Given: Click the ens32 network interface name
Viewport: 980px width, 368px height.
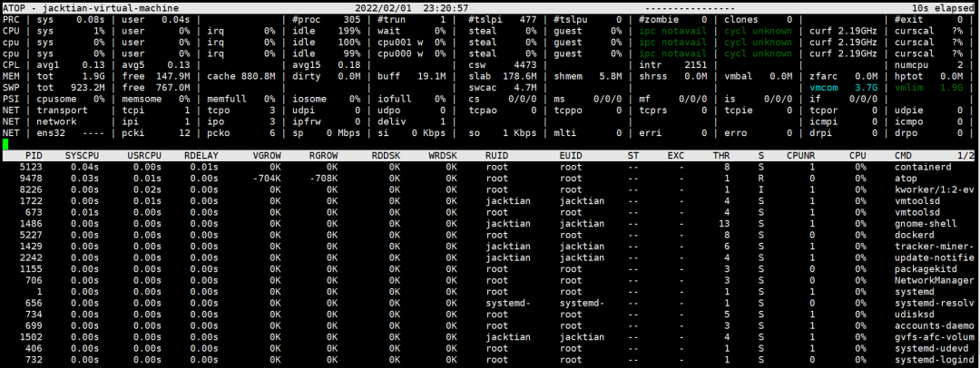Looking at the screenshot, I should point(51,133).
